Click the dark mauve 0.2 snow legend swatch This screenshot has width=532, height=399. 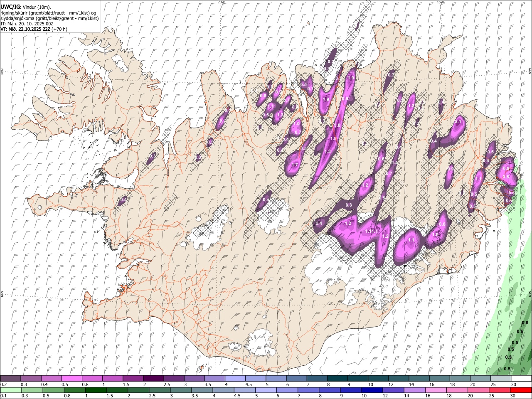(x=10, y=379)
